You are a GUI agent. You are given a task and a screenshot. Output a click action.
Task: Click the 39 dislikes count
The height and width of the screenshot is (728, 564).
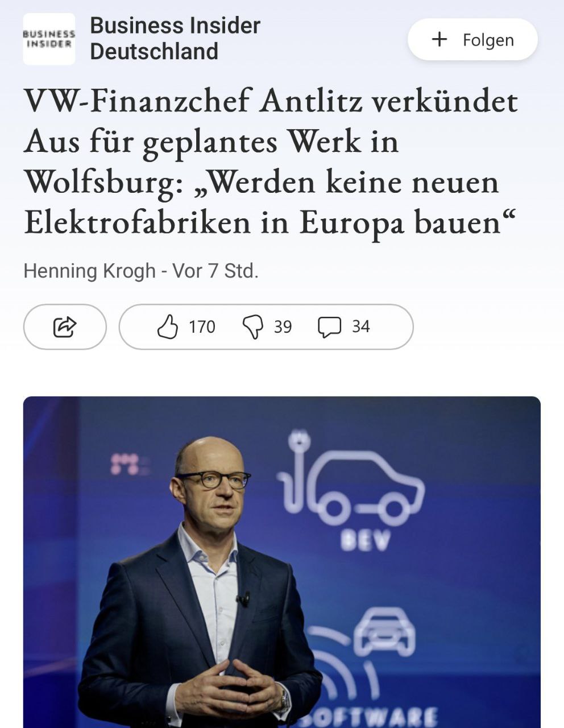[x=283, y=327]
